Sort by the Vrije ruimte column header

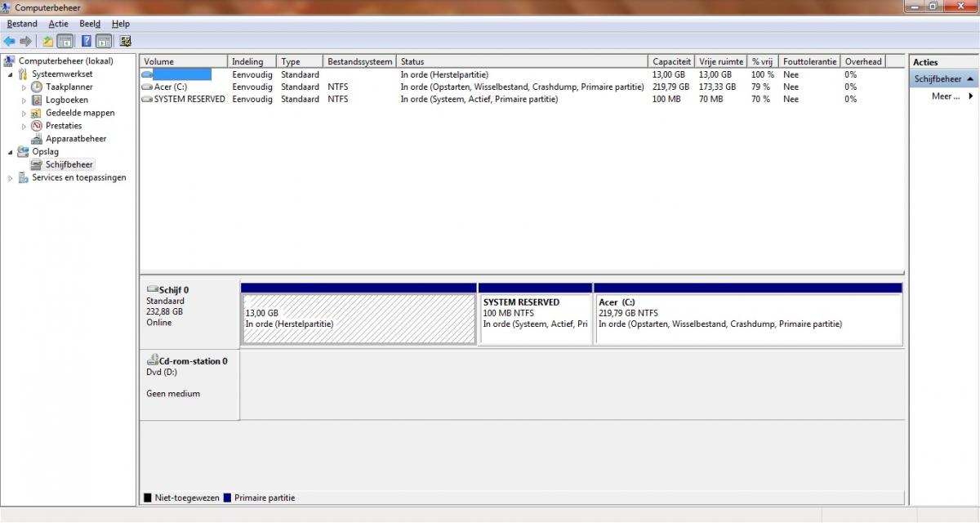(x=721, y=61)
